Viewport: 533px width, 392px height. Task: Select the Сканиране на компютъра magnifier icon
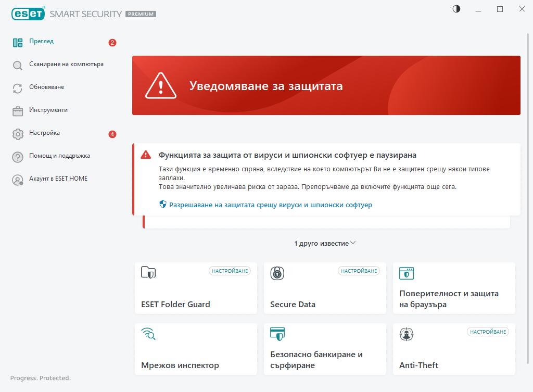tap(17, 64)
